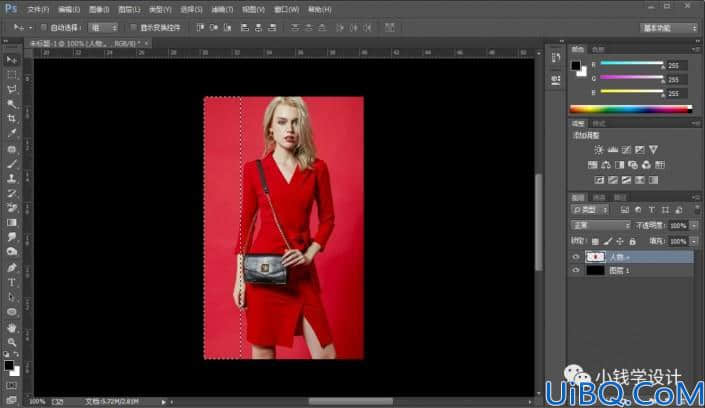Toggle the layer filter switch
Screen dimensions: 705x408
(697, 210)
